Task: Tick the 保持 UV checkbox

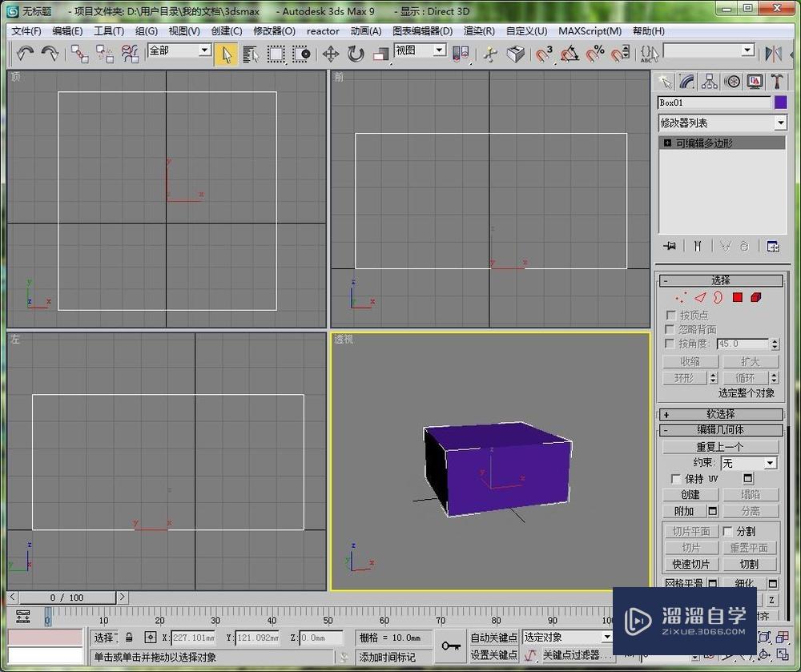Action: coord(675,479)
